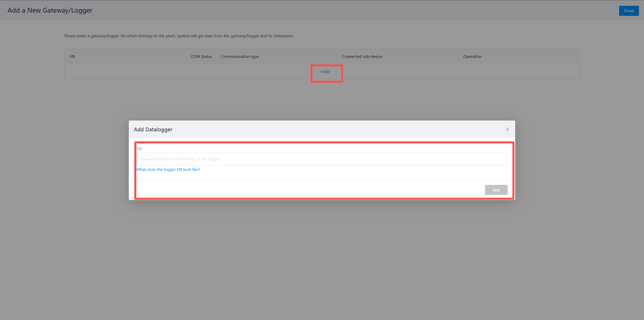Close the Add Datalogger dialog
644x320 pixels.
pyautogui.click(x=507, y=129)
